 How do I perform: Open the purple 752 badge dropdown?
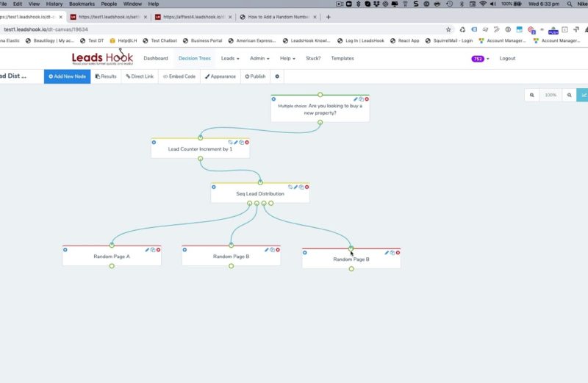tap(480, 59)
